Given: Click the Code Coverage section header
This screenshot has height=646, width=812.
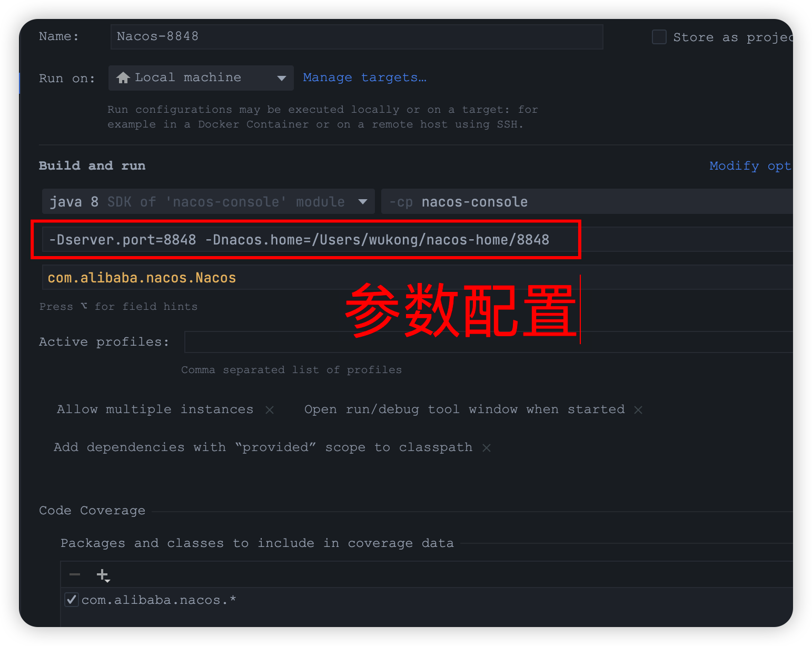Looking at the screenshot, I should click(x=92, y=511).
